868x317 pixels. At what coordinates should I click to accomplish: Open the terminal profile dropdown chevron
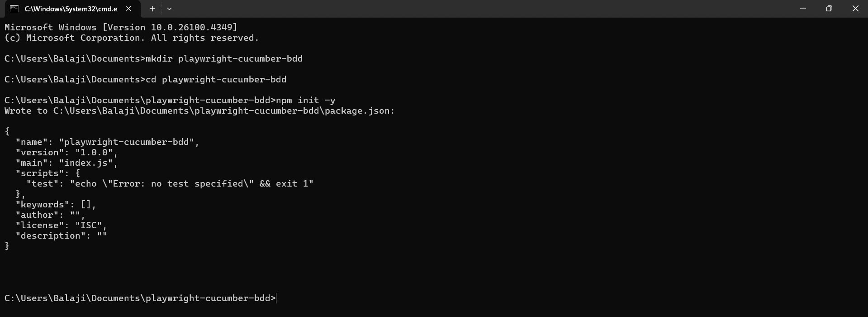pyautogui.click(x=170, y=9)
